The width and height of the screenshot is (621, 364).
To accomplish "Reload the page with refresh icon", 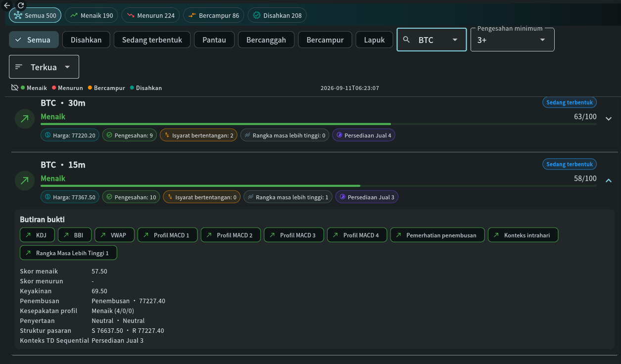I will (x=21, y=5).
